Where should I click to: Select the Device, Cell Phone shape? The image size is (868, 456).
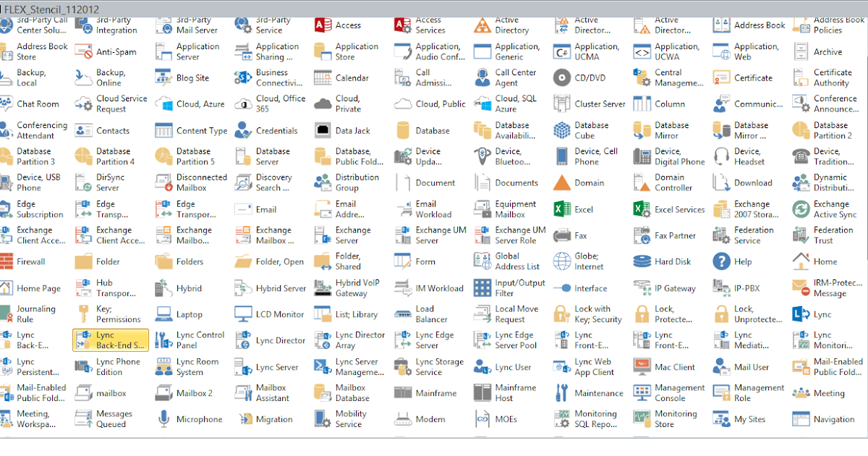587,156
